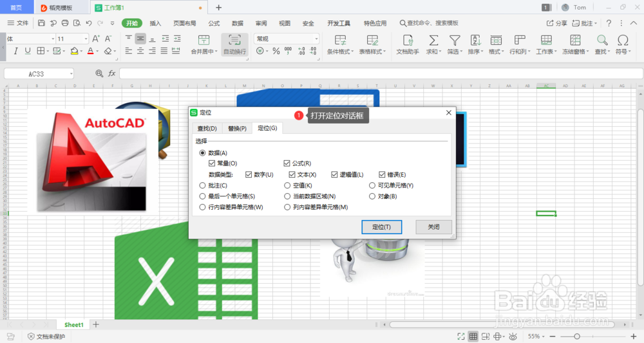
Task: Open the font name dropdown
Action: [x=53, y=39]
